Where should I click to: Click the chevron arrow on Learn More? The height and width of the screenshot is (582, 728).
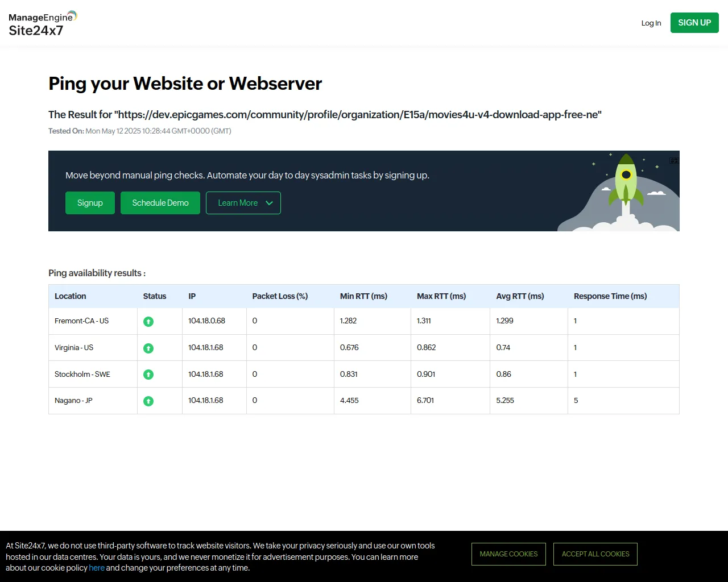click(x=270, y=203)
